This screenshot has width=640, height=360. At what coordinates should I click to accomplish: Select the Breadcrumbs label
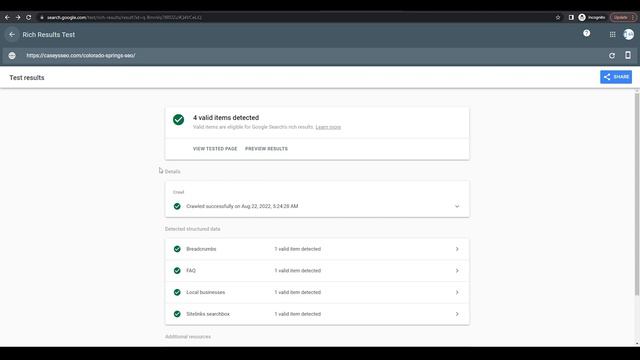(x=201, y=249)
